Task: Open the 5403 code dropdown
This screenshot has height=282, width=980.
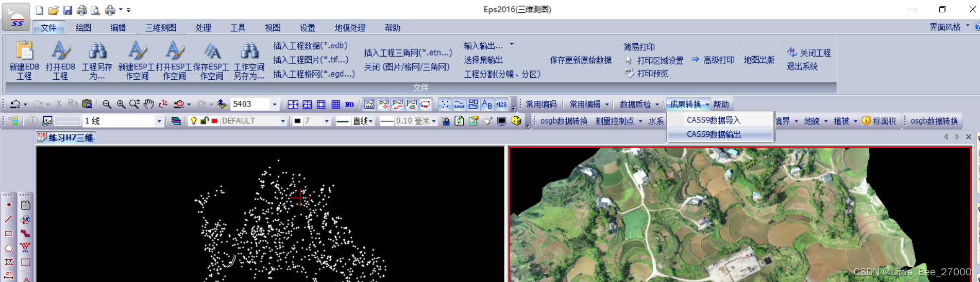Action: [274, 104]
